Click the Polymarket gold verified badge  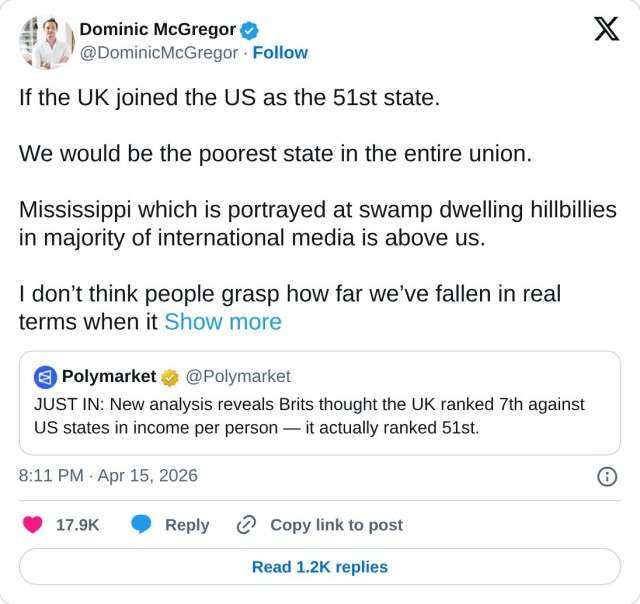click(x=171, y=377)
